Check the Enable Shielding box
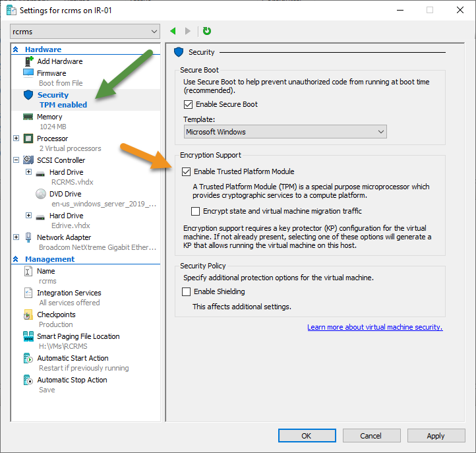The height and width of the screenshot is (453, 476). [186, 291]
